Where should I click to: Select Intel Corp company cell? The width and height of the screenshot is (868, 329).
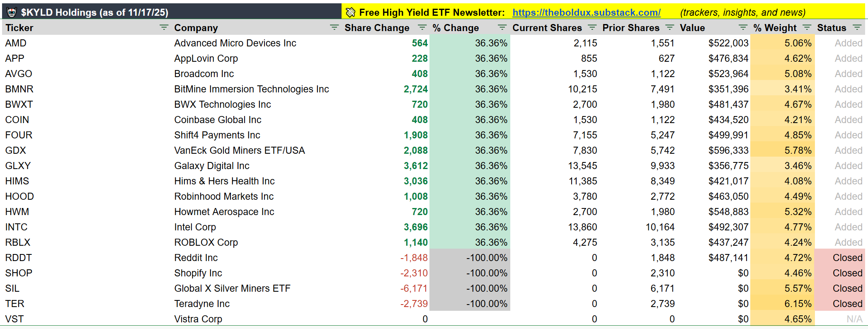[256, 227]
